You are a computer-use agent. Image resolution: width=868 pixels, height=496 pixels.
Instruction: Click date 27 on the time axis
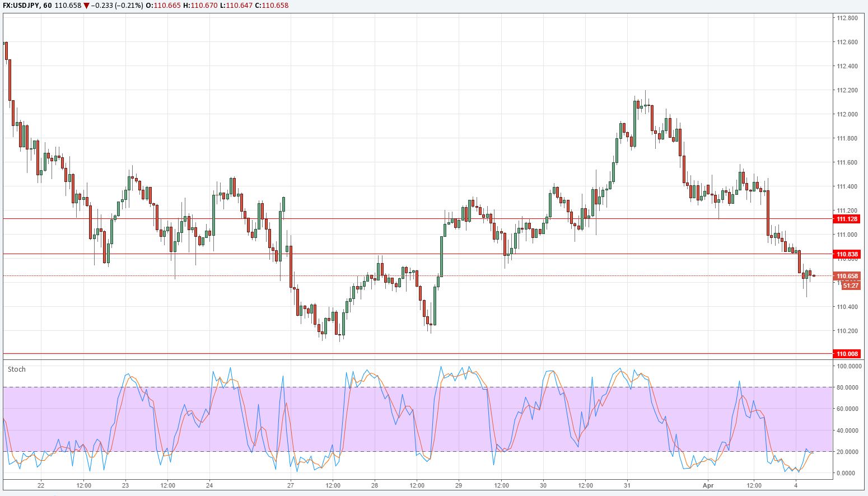pyautogui.click(x=291, y=485)
